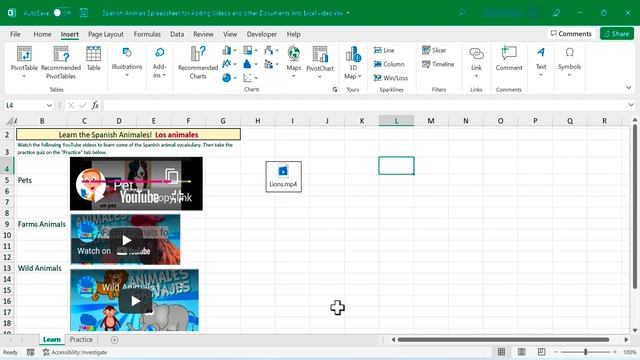Image resolution: width=640 pixels, height=360 pixels.
Task: Open the Review tab
Action: pos(203,34)
